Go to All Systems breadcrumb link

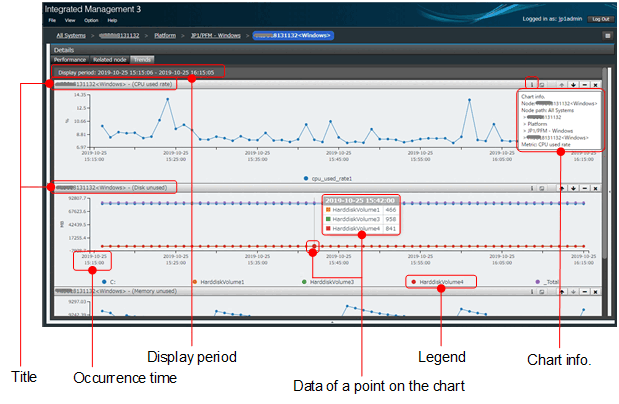(x=71, y=36)
